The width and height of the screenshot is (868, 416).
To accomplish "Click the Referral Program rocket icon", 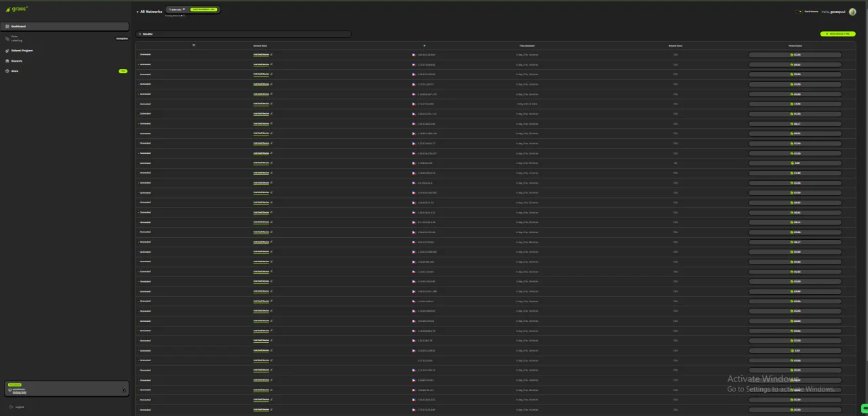I will [7, 50].
